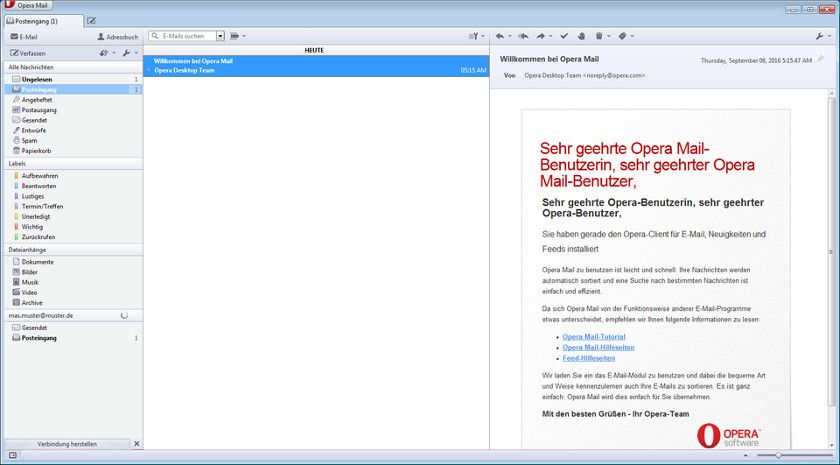Viewport: 840px width, 465px height.
Task: Open Dokumente attachments filter
Action: pyautogui.click(x=74, y=262)
